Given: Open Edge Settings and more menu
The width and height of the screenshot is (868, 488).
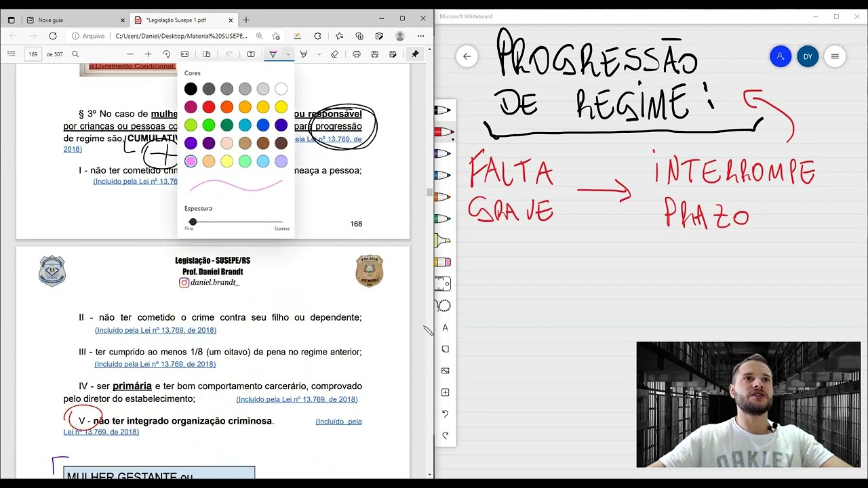Looking at the screenshot, I should pyautogui.click(x=421, y=36).
